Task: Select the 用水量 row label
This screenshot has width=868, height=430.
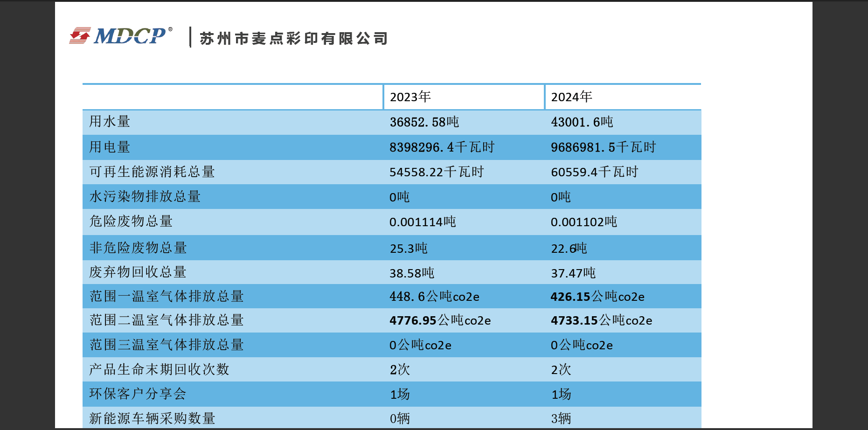Action: [110, 121]
